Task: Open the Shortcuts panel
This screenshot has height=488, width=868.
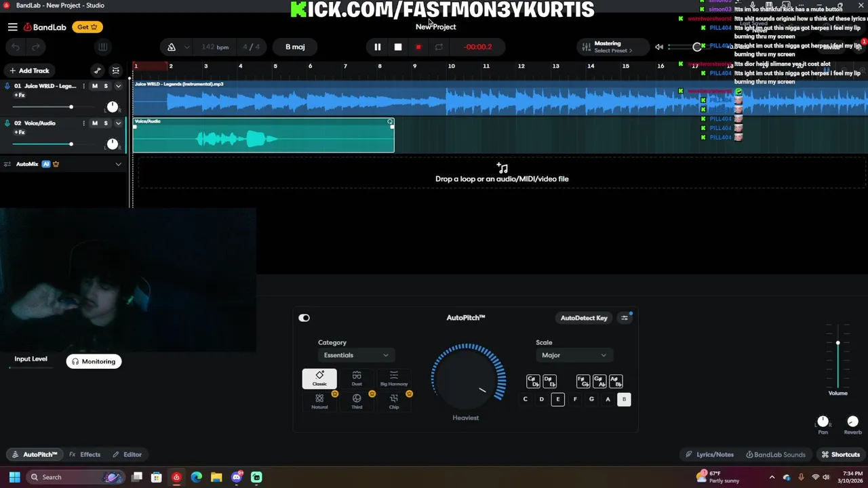Action: 841,455
